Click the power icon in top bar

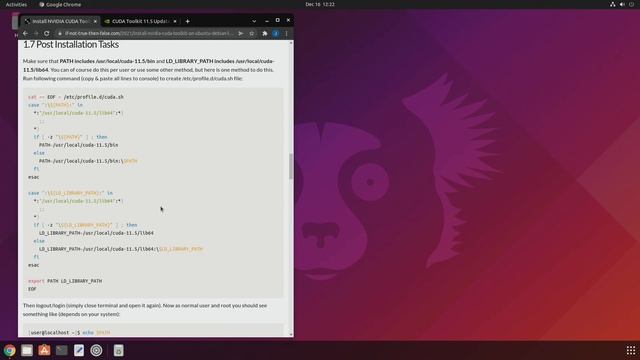(x=631, y=4)
